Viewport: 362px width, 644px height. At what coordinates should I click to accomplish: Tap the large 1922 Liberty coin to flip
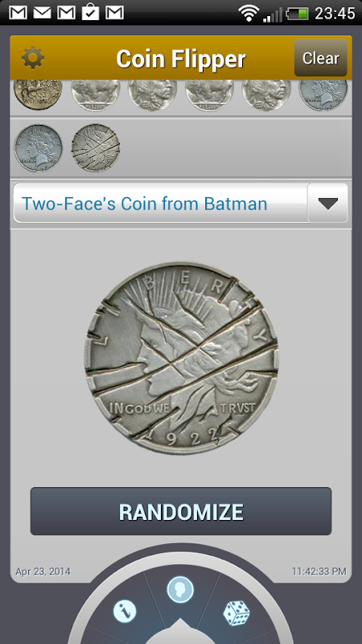pos(182,357)
